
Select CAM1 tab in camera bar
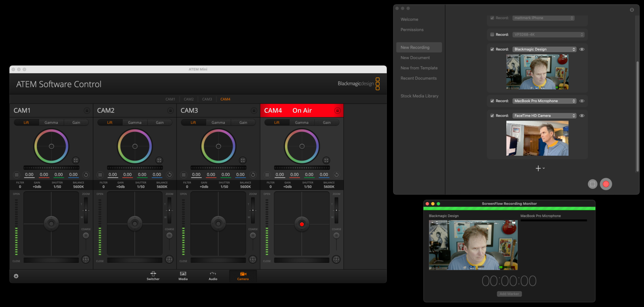click(x=170, y=99)
